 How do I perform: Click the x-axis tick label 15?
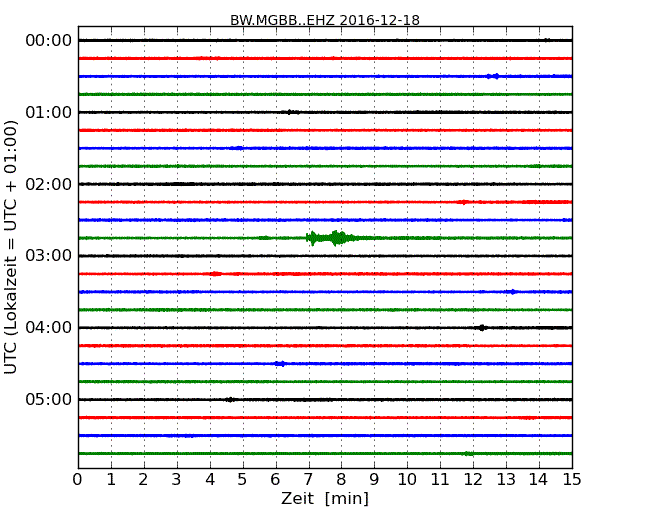572,480
